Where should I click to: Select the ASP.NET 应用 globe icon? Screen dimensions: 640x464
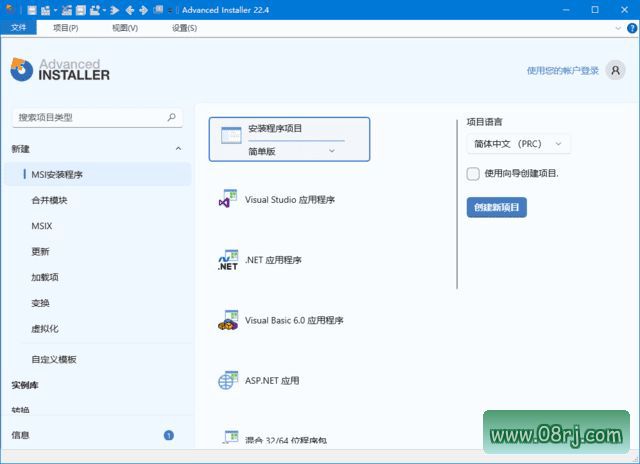(228, 380)
